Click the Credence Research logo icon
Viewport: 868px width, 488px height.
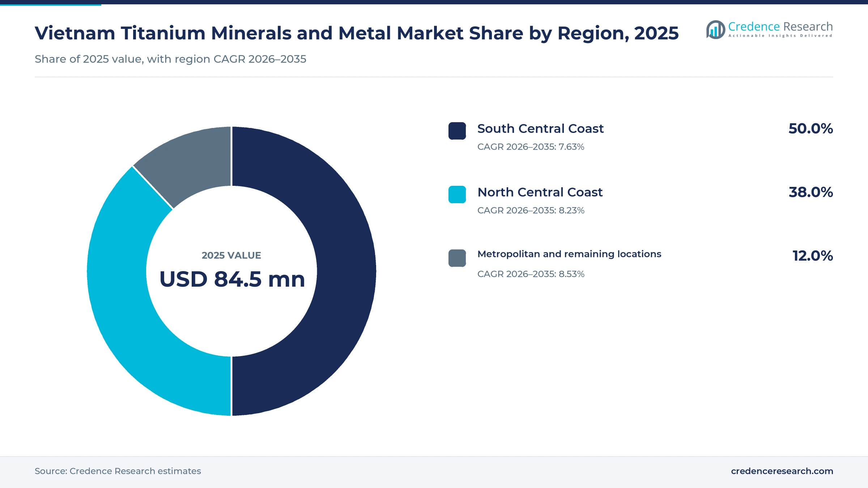715,30
